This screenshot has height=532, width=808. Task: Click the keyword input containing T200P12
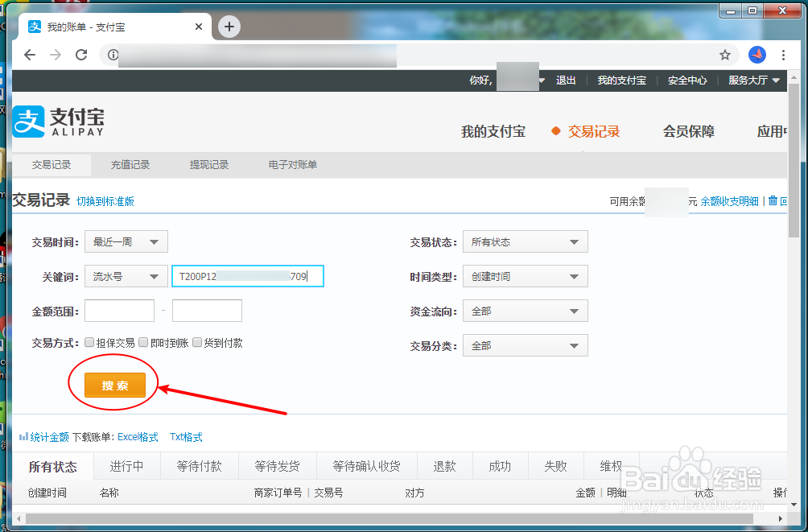click(x=248, y=276)
